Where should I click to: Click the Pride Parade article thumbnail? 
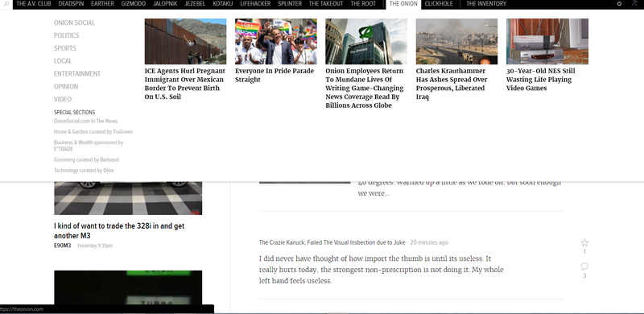pos(276,42)
